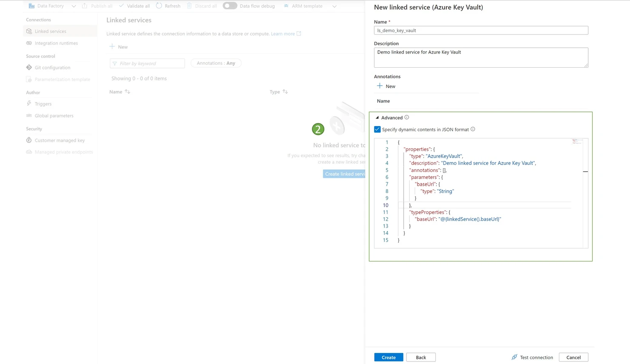This screenshot has height=364, width=630.
Task: Click the Parameterization template icon
Action: coord(29,79)
